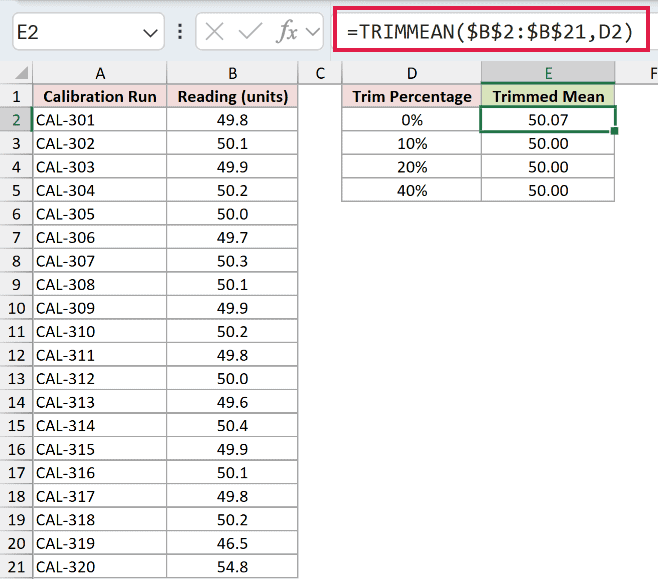The width and height of the screenshot is (658, 579).
Task: Click the Reading (units) header cell
Action: (x=232, y=96)
